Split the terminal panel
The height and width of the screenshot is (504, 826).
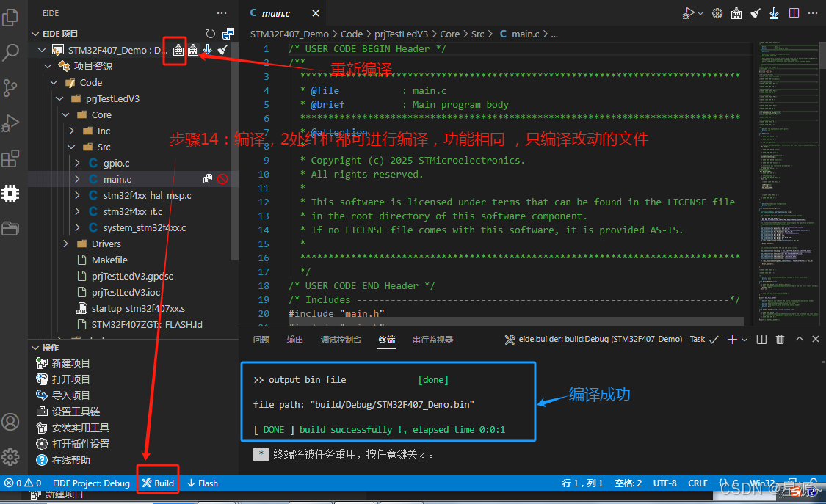tap(761, 340)
